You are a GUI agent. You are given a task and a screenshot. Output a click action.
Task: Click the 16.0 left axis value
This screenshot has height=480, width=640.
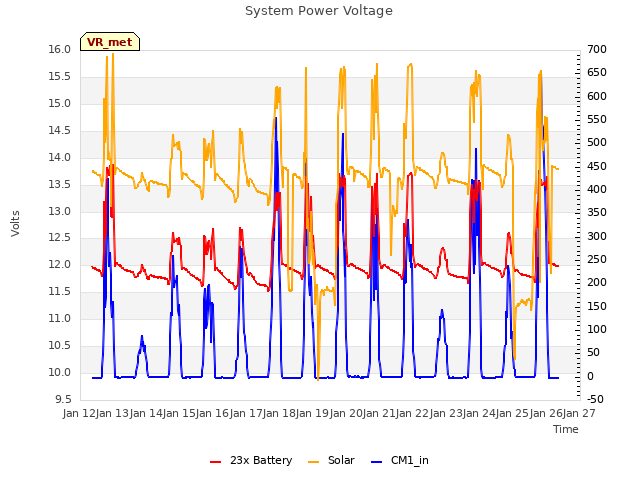coord(60,49)
